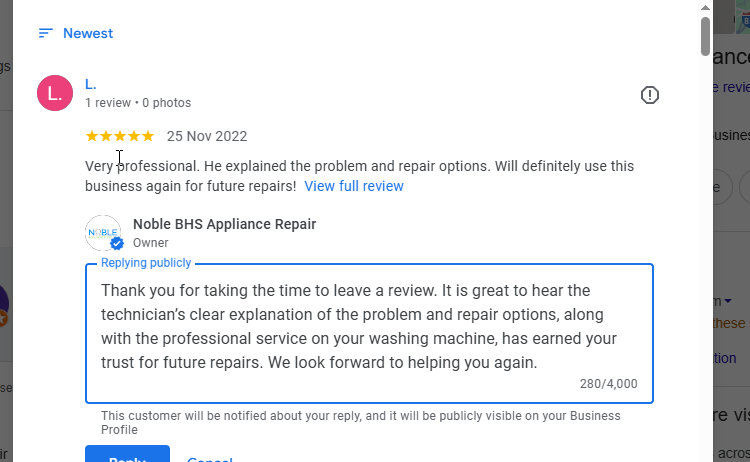This screenshot has height=462, width=750.
Task: Click the 280/4,000 character counter
Action: coord(608,384)
